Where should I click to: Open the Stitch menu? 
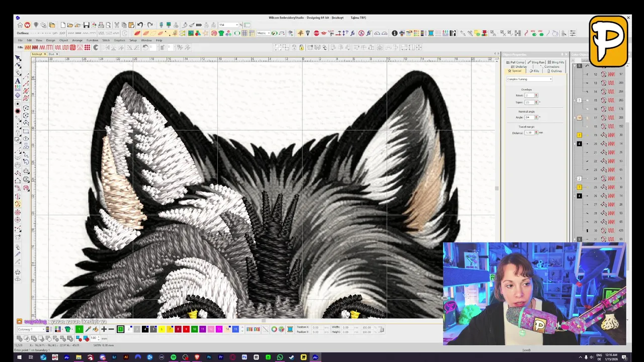click(x=106, y=40)
